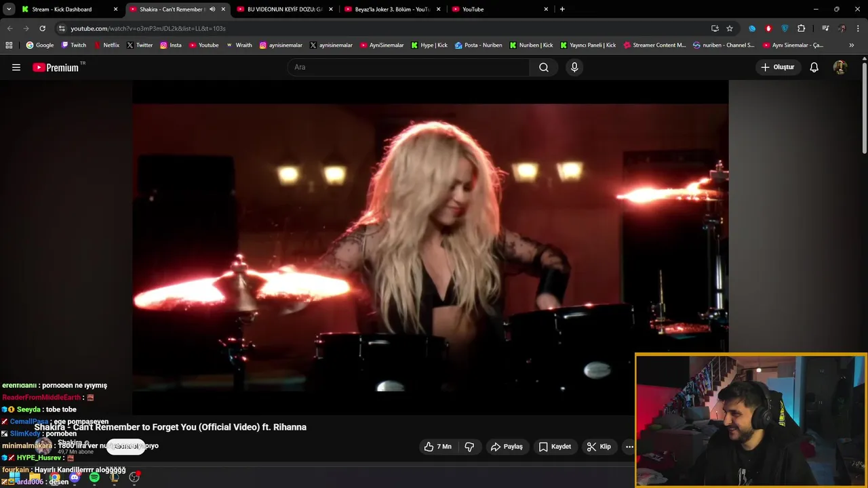The width and height of the screenshot is (868, 488).
Task: Open the apps grid in bookmarks bar
Action: pyautogui.click(x=9, y=45)
